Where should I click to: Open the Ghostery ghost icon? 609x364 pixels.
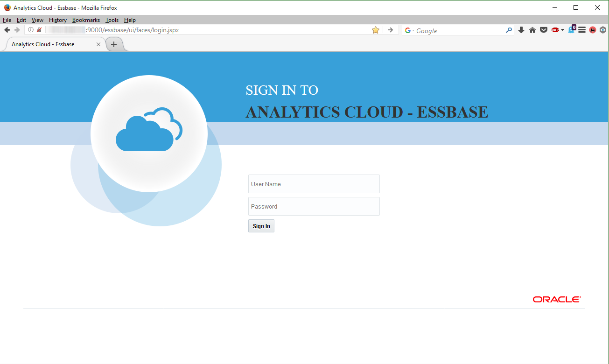[x=572, y=29]
